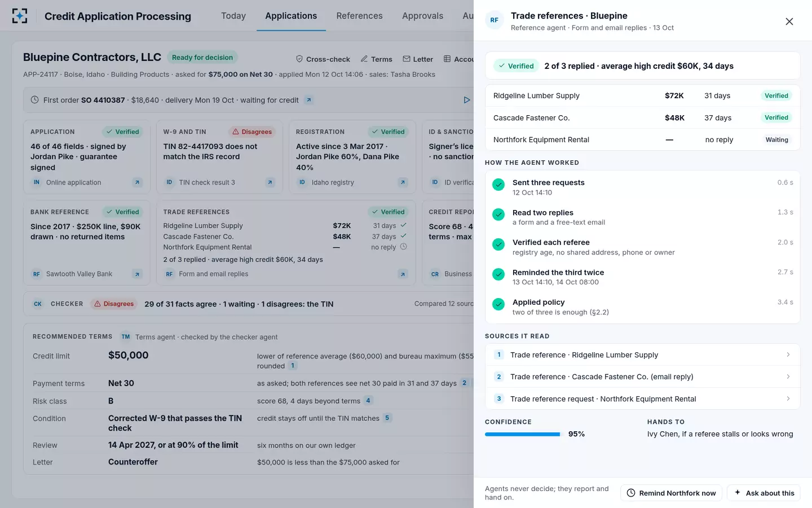This screenshot has width=812, height=508.
Task: Click the green check beside 'Reminded the third twice'
Action: 498,274
